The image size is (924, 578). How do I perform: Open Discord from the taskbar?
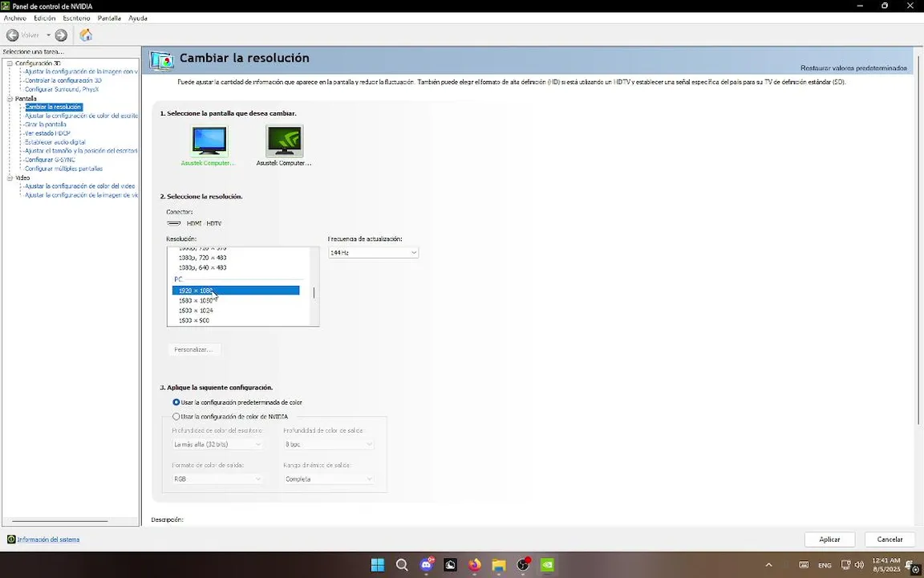[x=426, y=565]
